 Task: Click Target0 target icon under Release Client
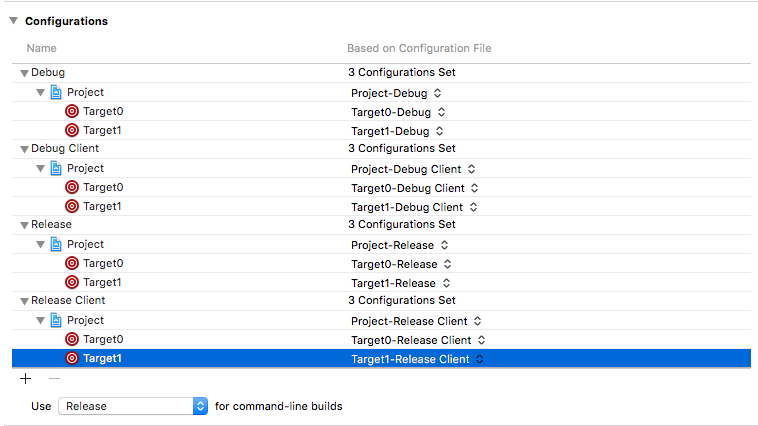tap(72, 339)
